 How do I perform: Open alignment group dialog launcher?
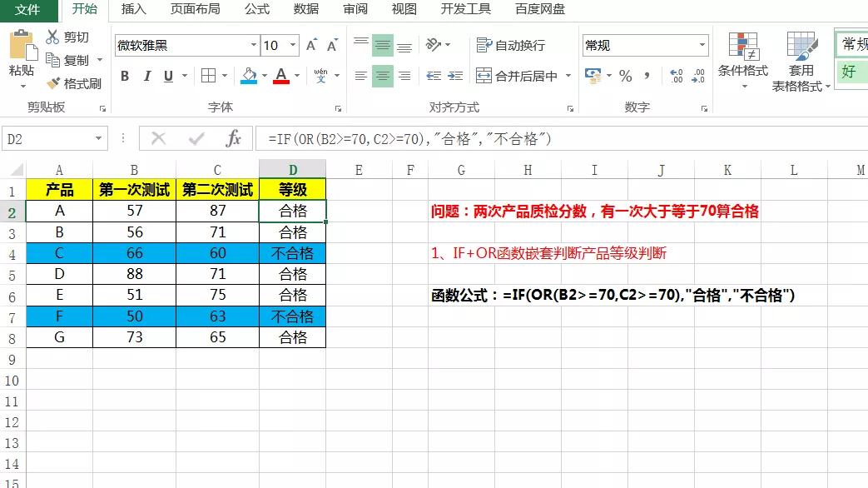570,109
